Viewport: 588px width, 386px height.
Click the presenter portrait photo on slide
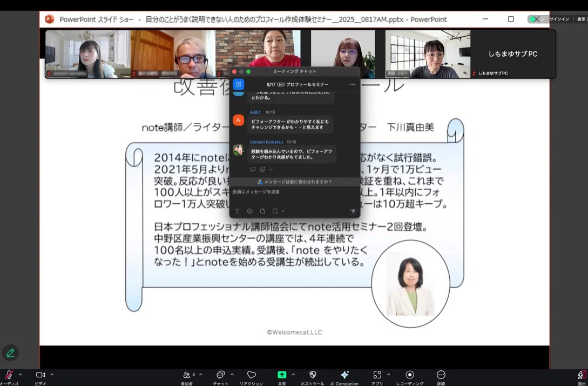(410, 284)
